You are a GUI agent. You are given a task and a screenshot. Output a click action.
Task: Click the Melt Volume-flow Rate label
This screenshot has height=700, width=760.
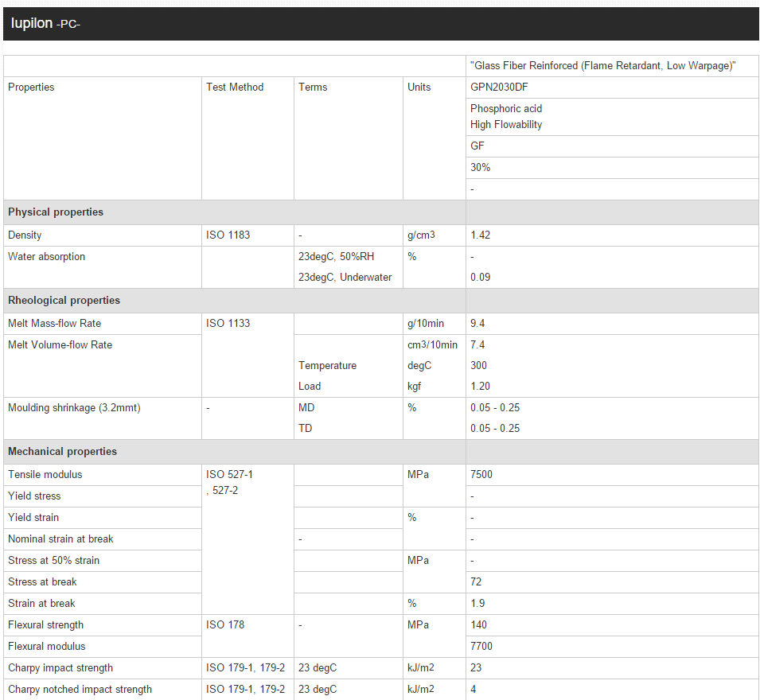[x=60, y=345]
